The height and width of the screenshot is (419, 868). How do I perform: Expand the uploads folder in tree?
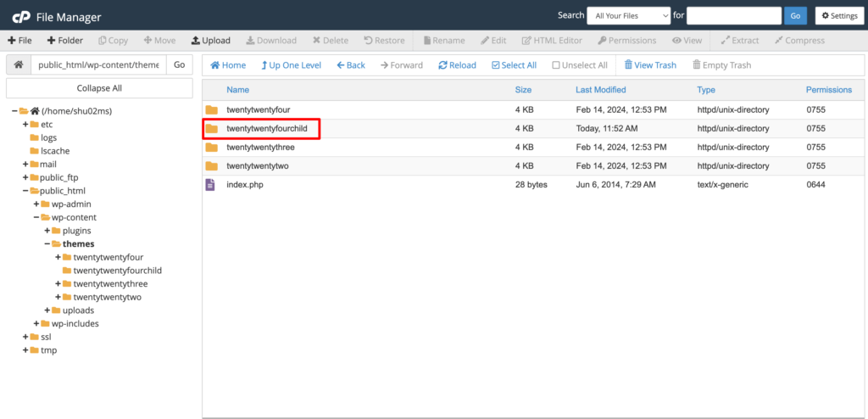point(47,310)
